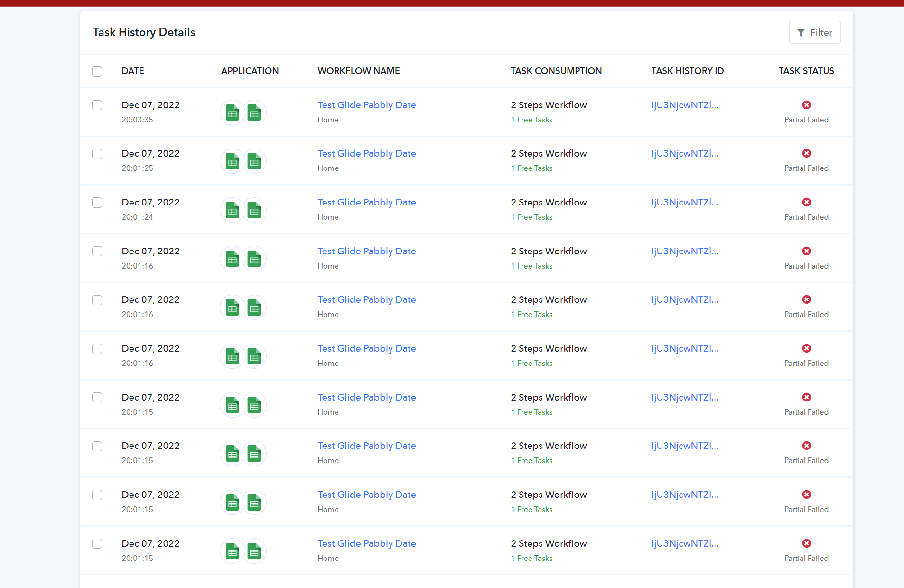Viewport: 904px width, 588px height.
Task: Click the APPLICATION column header
Action: coord(250,71)
